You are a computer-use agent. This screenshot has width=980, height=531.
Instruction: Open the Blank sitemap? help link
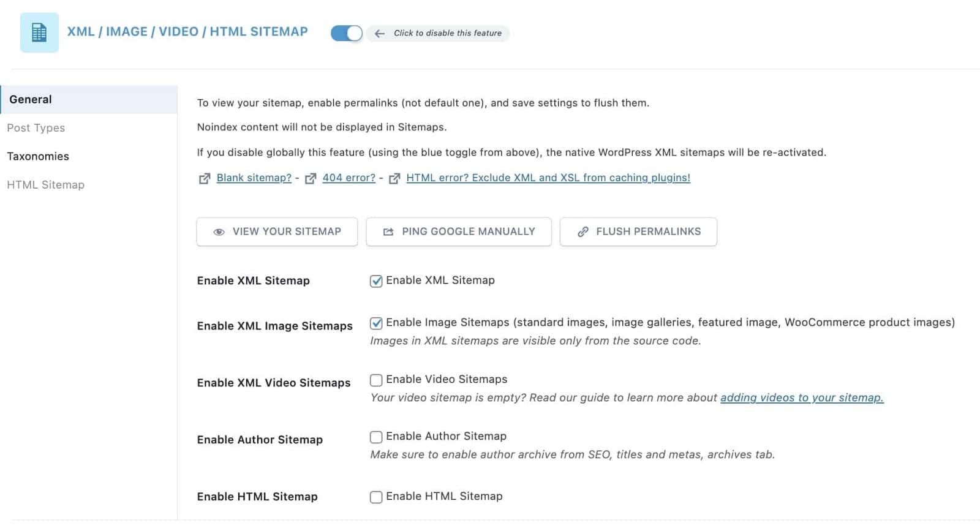[254, 178]
